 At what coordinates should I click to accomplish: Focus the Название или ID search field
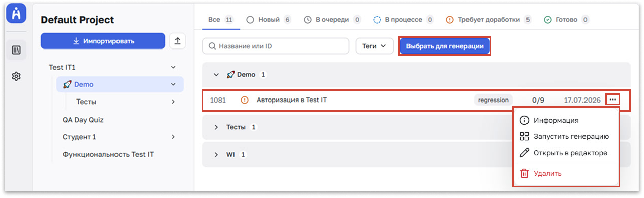[276, 46]
